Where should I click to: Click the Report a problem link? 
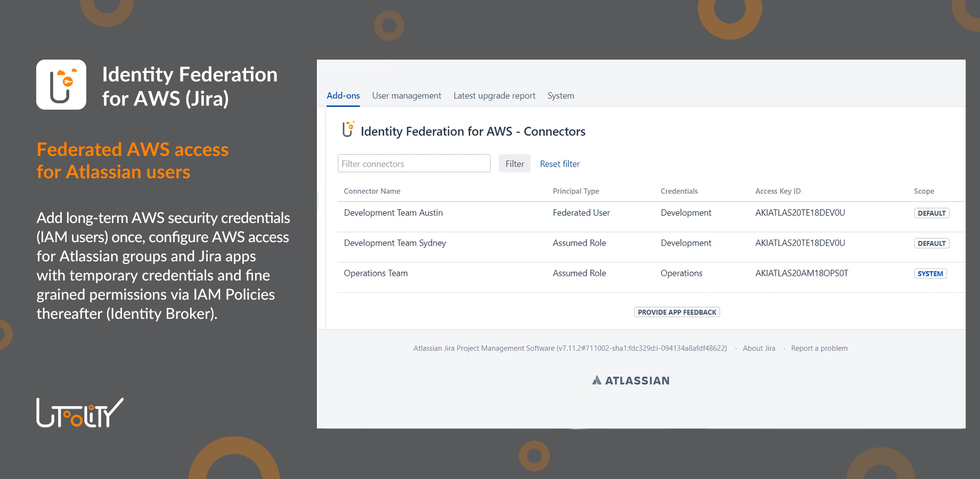[819, 349]
